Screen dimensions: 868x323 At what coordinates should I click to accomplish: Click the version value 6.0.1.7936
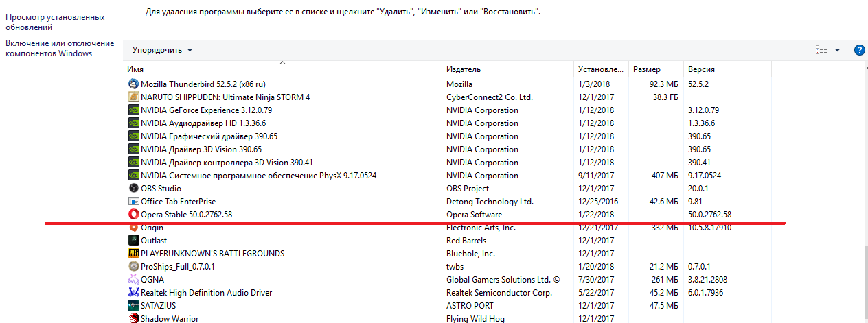(707, 292)
